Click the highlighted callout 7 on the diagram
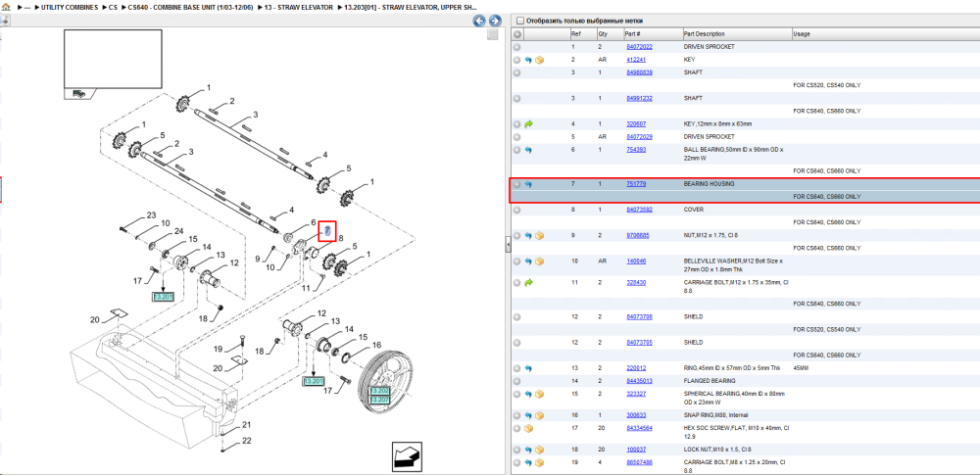 coord(327,231)
